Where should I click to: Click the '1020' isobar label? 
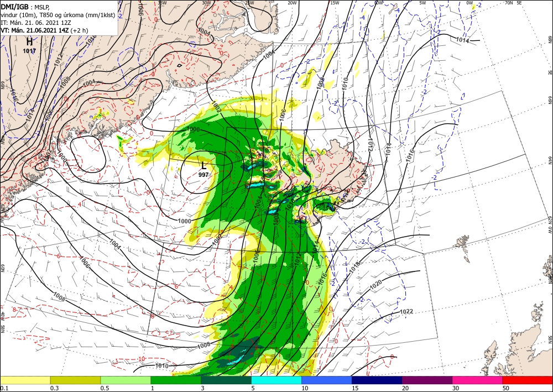[376, 285]
